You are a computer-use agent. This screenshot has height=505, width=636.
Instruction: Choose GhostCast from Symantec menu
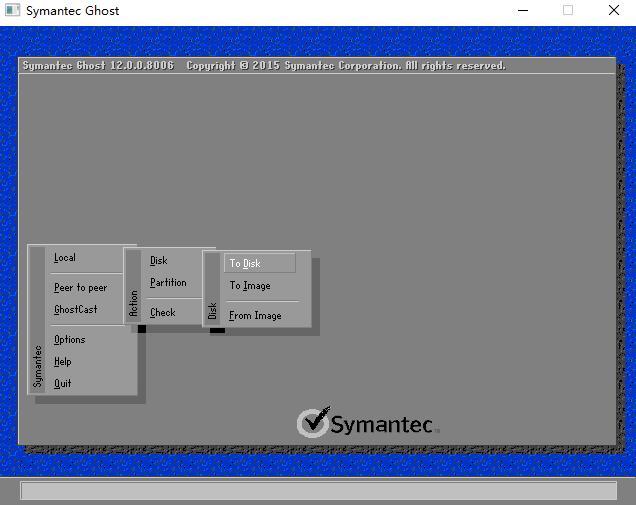(x=75, y=309)
